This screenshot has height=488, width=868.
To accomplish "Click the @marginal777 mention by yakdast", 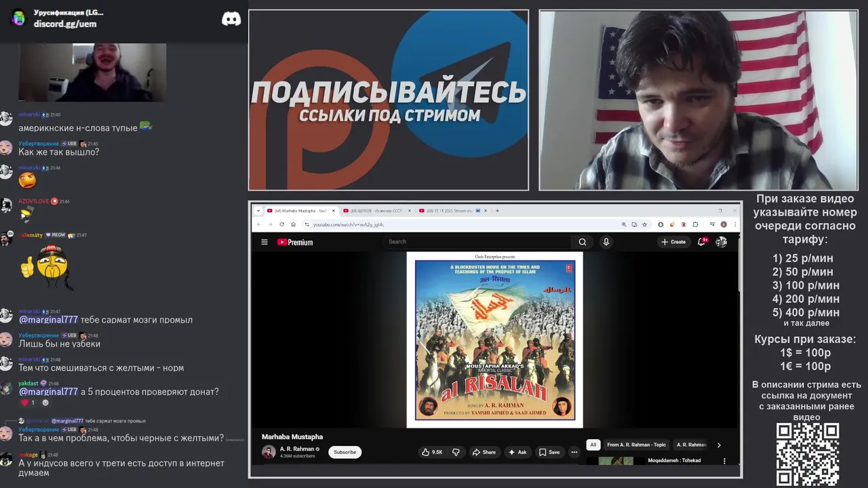I will [48, 392].
